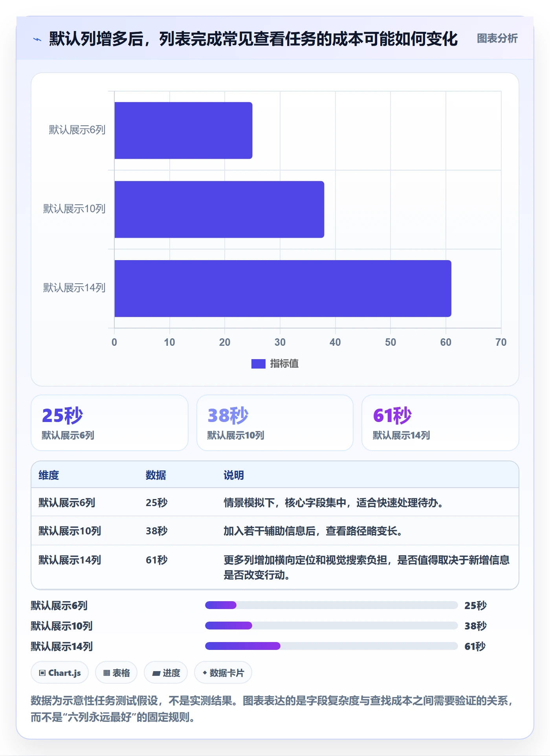550x756 pixels.
Task: Click the 图表分析 label in header
Action: (497, 39)
